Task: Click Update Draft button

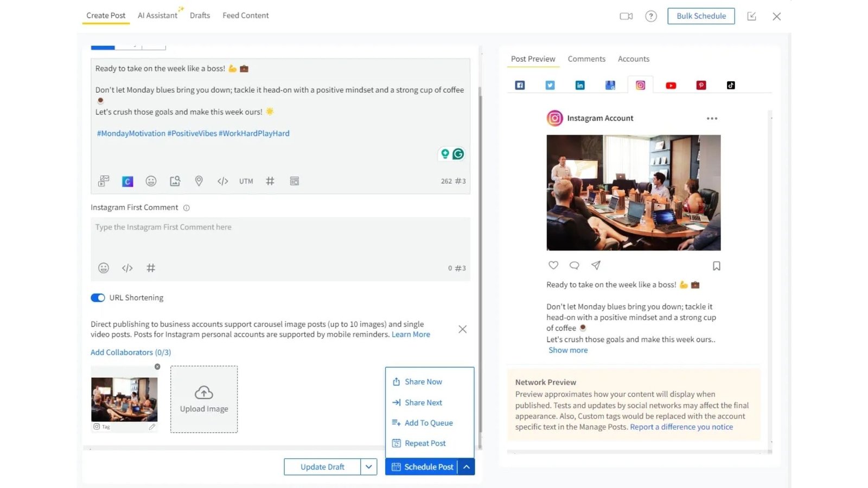Action: (322, 467)
